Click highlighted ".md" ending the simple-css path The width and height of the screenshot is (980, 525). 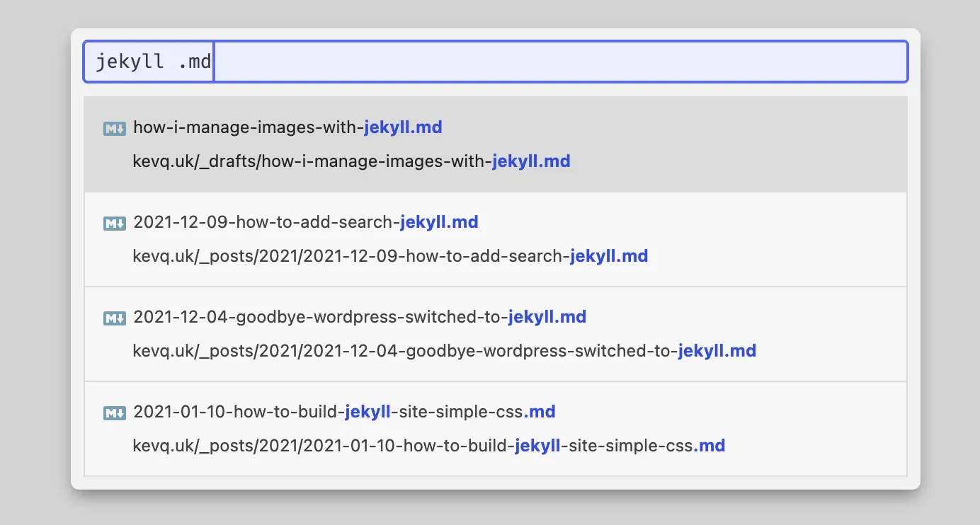[x=710, y=446]
